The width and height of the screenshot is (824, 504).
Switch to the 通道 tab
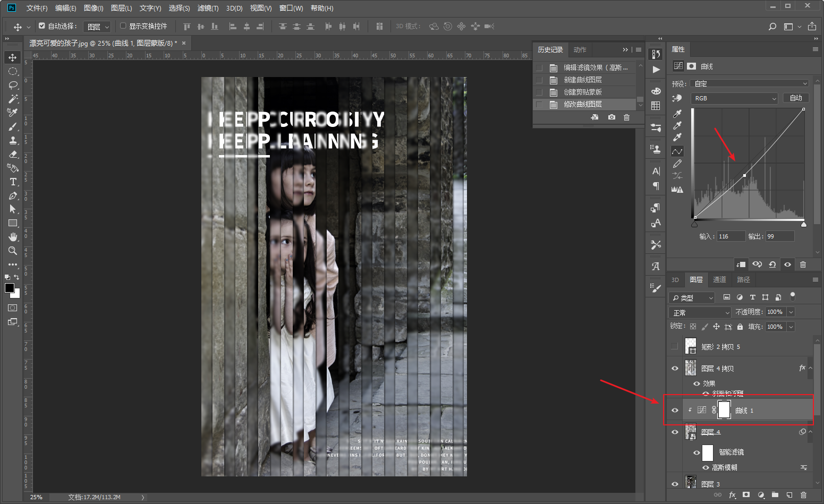click(x=719, y=279)
